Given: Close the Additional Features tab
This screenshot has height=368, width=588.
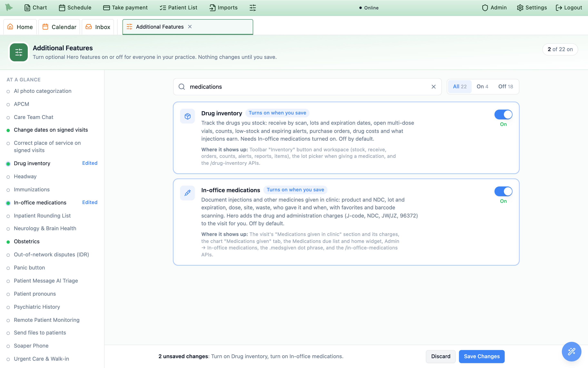Looking at the screenshot, I should pos(190,27).
